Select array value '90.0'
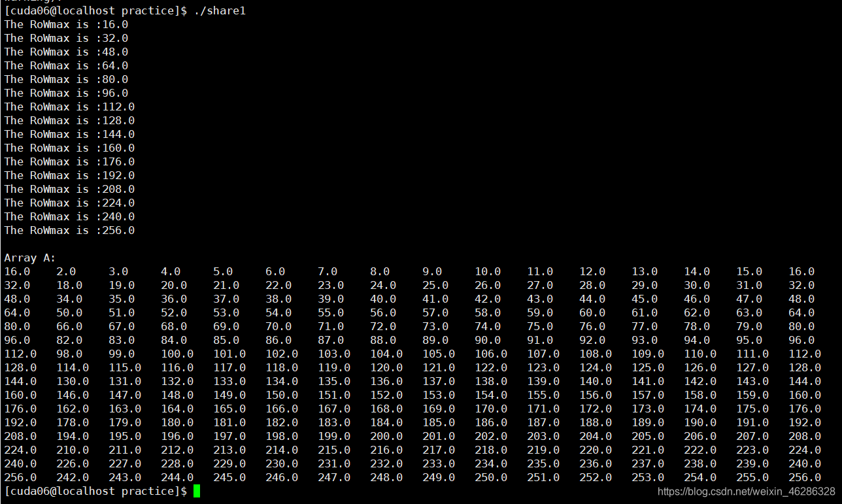The width and height of the screenshot is (842, 504). coord(488,341)
